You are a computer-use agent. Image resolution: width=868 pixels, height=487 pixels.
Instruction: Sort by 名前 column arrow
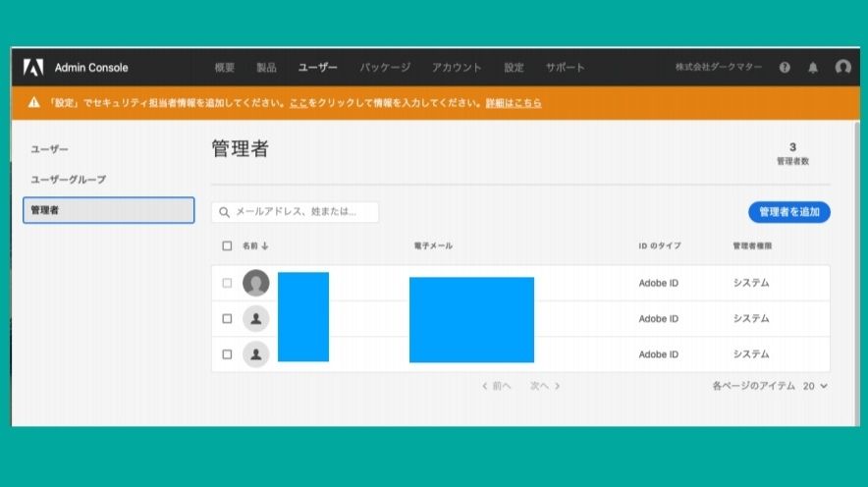265,245
